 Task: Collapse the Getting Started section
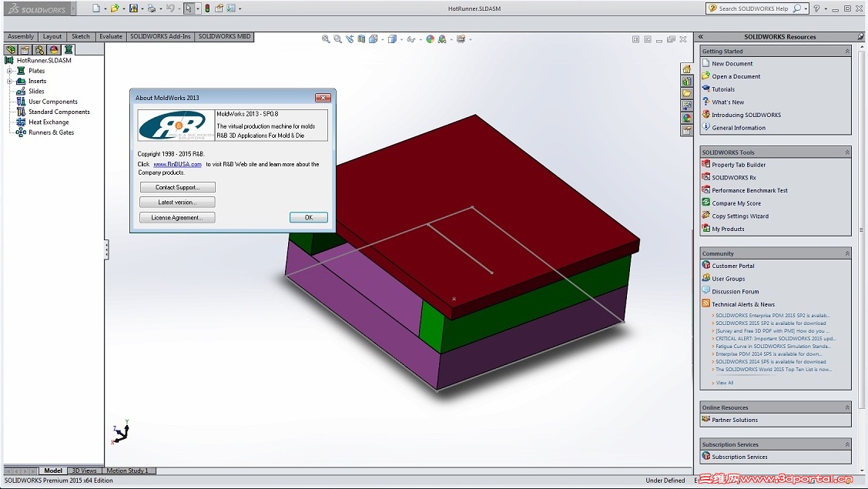(847, 51)
